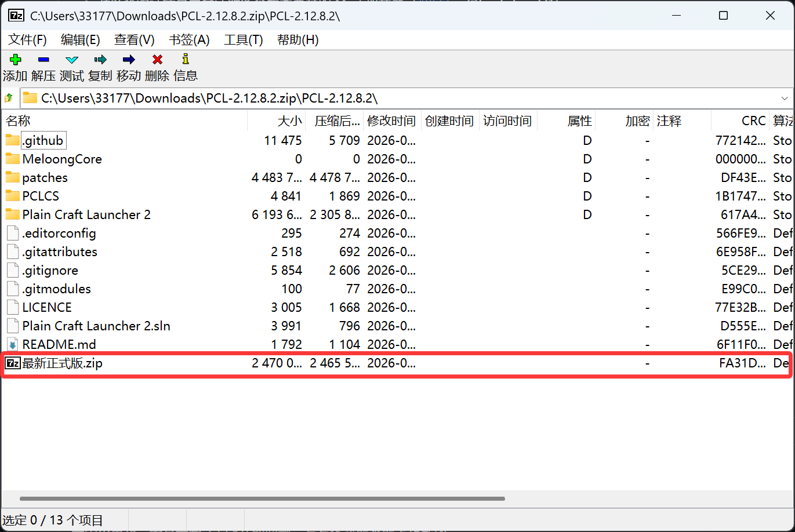Expand the address path dropdown arrow

(x=785, y=98)
